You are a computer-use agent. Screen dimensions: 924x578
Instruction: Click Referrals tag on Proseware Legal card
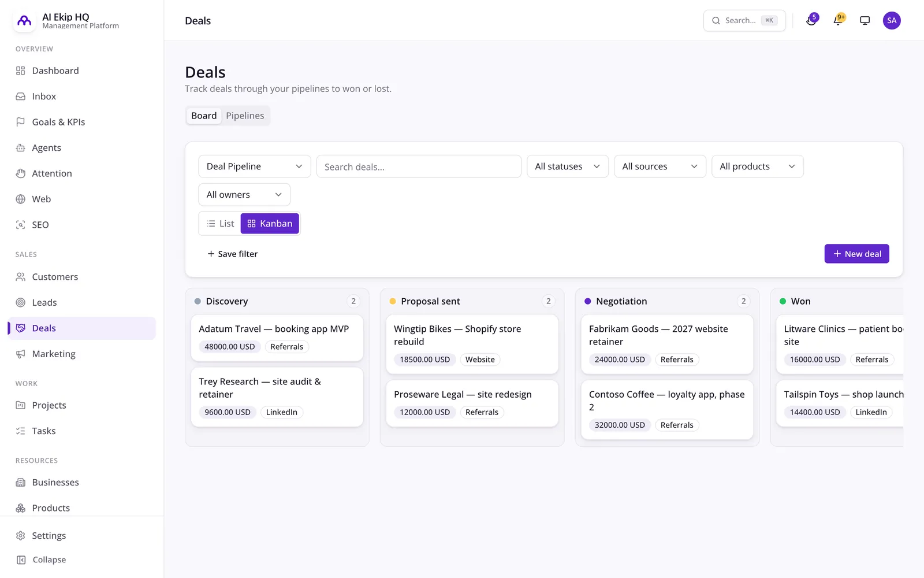click(482, 412)
